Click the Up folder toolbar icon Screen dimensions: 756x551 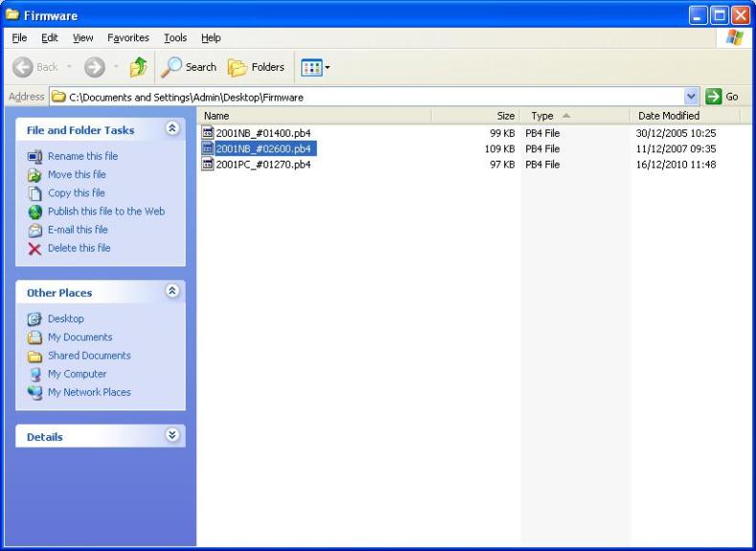[138, 67]
